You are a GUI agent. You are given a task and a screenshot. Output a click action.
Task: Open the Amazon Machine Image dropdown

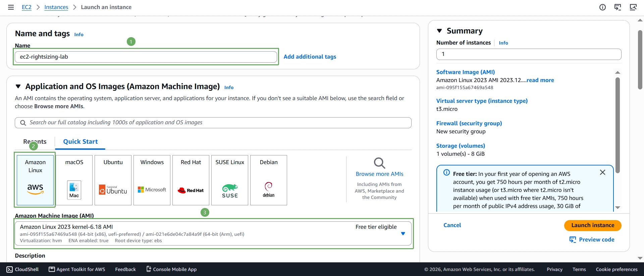(x=213, y=233)
